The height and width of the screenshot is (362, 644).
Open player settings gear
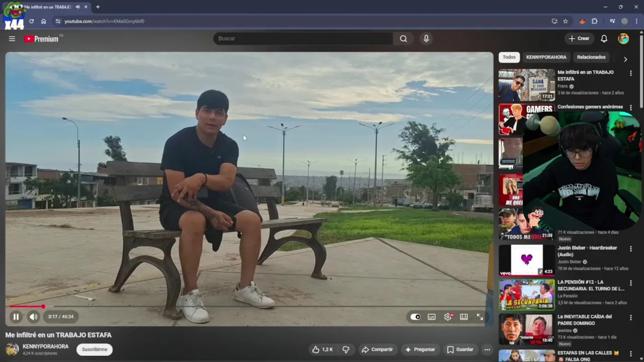(x=448, y=317)
